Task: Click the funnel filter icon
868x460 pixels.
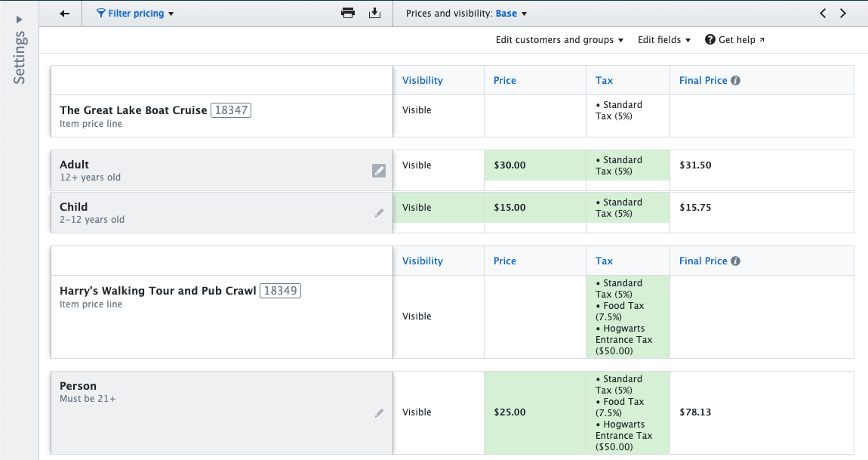Action: coord(100,14)
